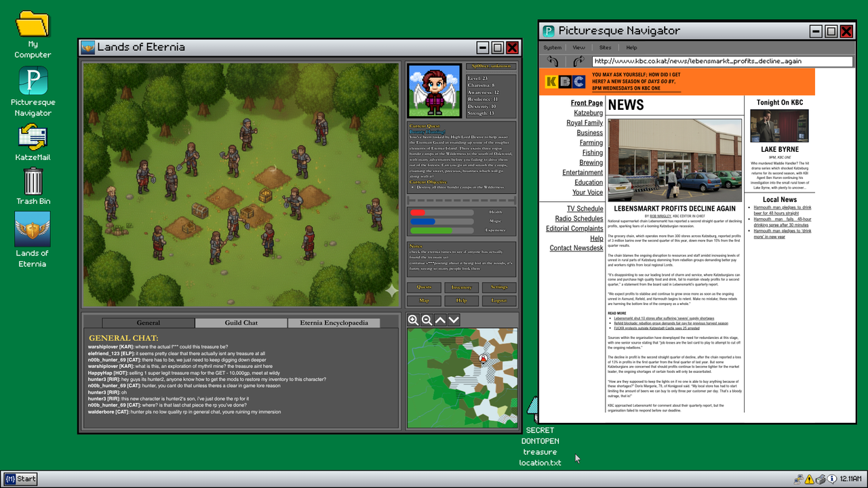Open the Sites menu in Picturesque Navigator

tap(605, 47)
